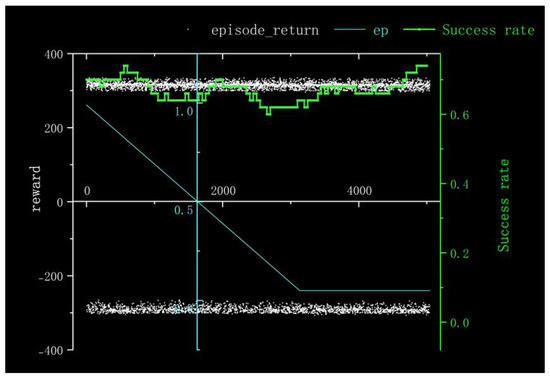Click the 2000 x-axis tick label
This screenshot has width=550, height=377.
(x=223, y=191)
